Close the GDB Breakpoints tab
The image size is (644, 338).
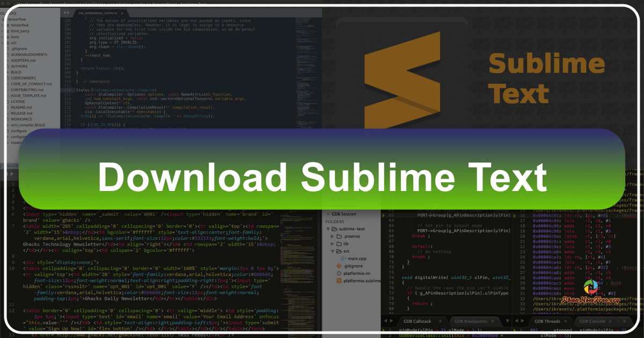pyautogui.click(x=492, y=321)
